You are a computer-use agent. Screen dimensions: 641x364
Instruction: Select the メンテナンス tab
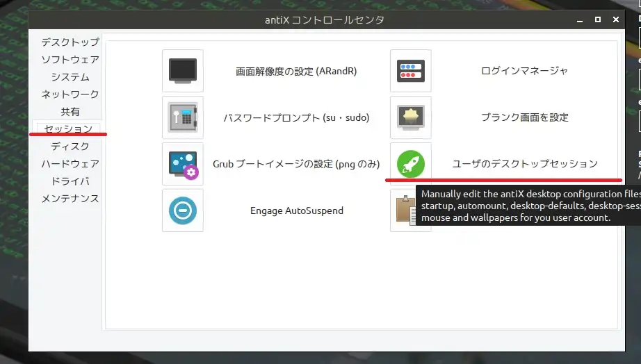point(70,199)
